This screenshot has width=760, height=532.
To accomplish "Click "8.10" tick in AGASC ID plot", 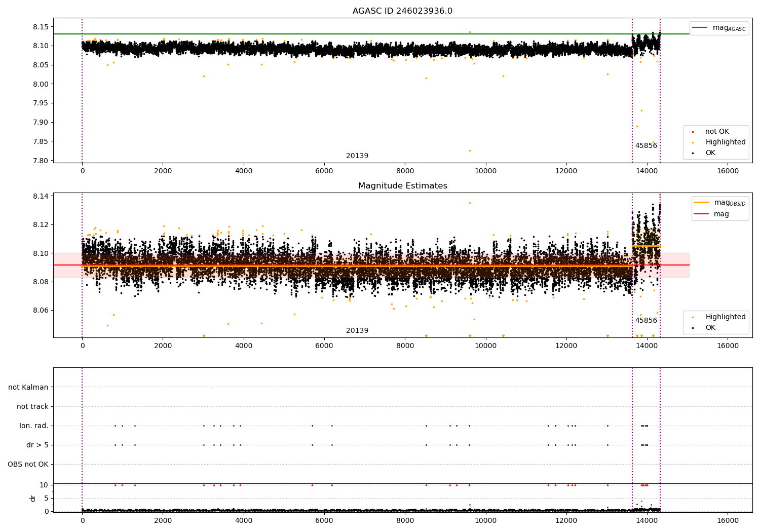I will pyautogui.click(x=40, y=46).
